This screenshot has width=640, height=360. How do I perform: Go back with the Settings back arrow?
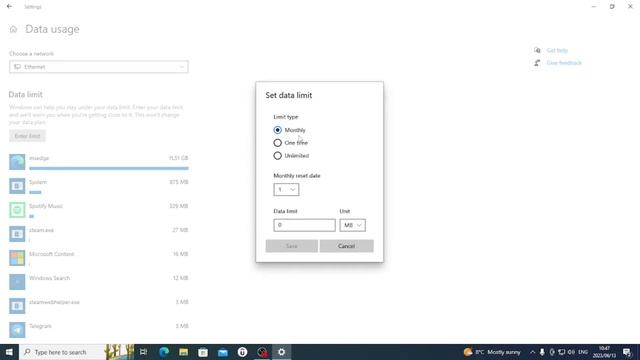[9, 7]
